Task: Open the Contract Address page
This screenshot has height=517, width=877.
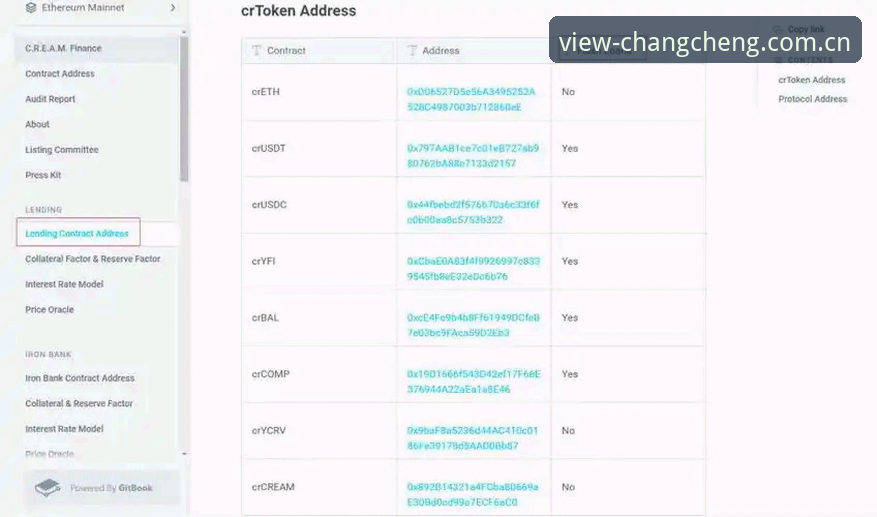Action: [x=60, y=73]
